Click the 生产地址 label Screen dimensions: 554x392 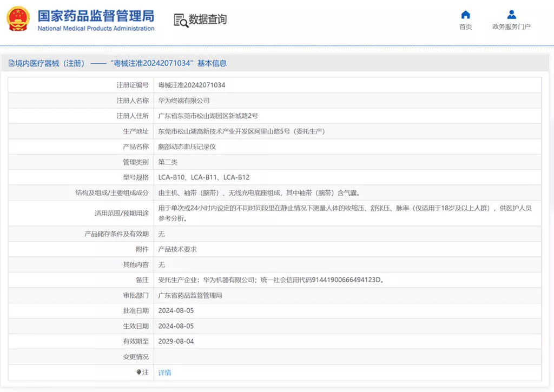136,131
